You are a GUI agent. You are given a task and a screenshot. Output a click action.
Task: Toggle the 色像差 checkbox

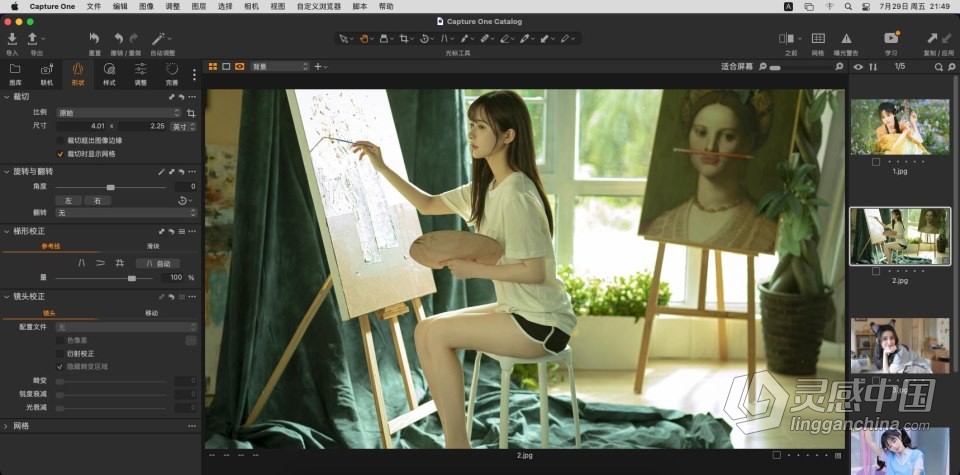click(60, 340)
